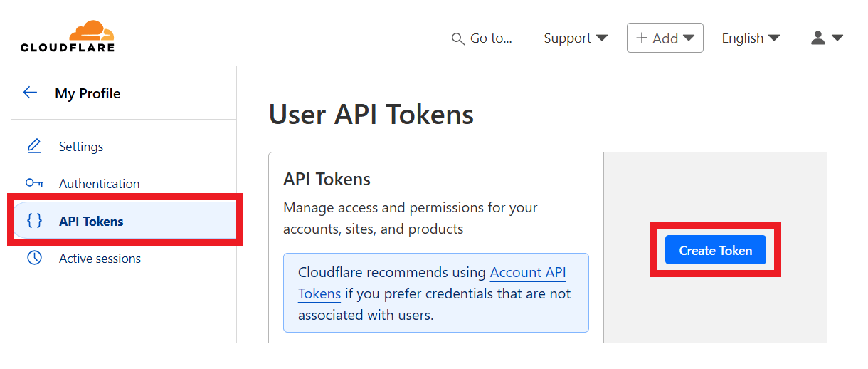Click the Go to... search text
The image size is (868, 369).
(491, 38)
